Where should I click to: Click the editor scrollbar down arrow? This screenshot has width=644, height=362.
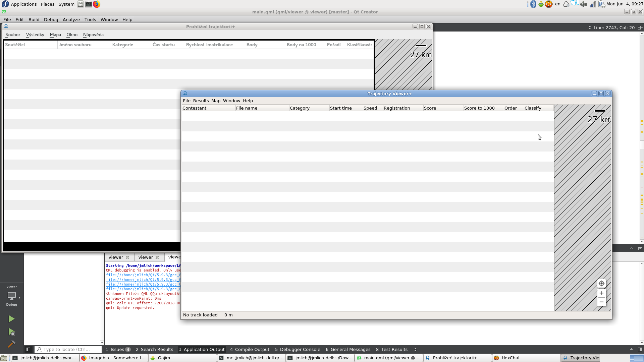642,241
